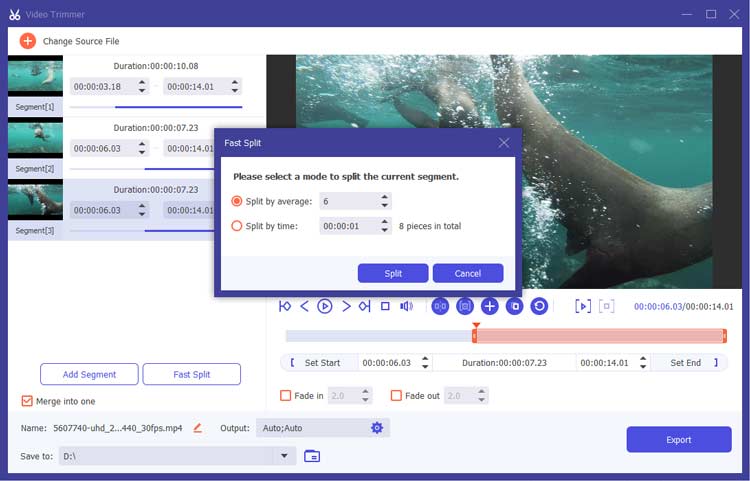Select the Segment[1] thumbnail
Image resolution: width=750 pixels, height=481 pixels.
[35, 76]
